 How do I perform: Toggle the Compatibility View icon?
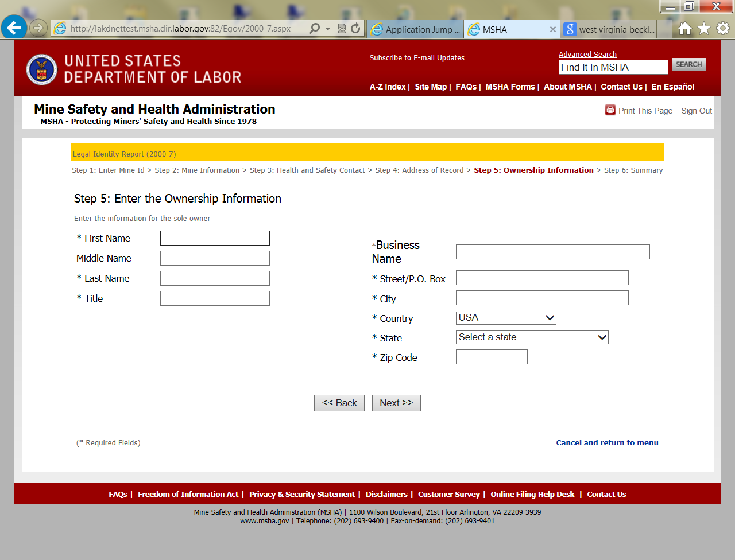[342, 28]
